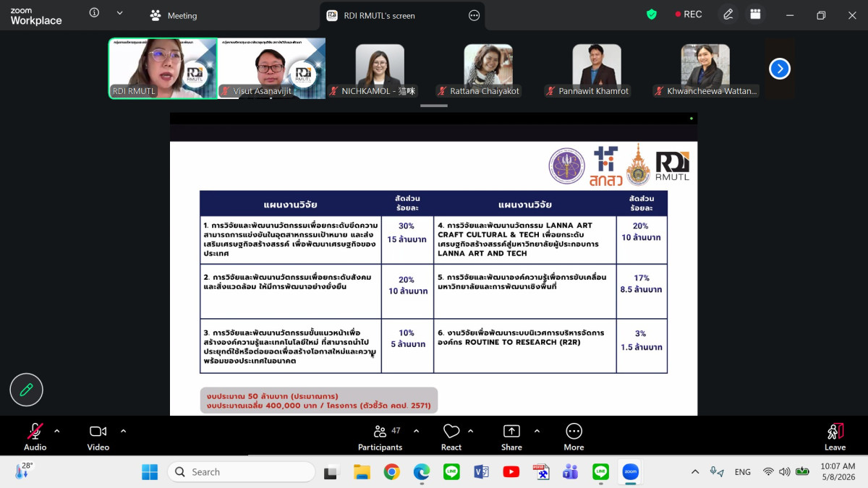Click the green encryption shield icon
Viewport: 868px width, 488px height.
pyautogui.click(x=652, y=14)
